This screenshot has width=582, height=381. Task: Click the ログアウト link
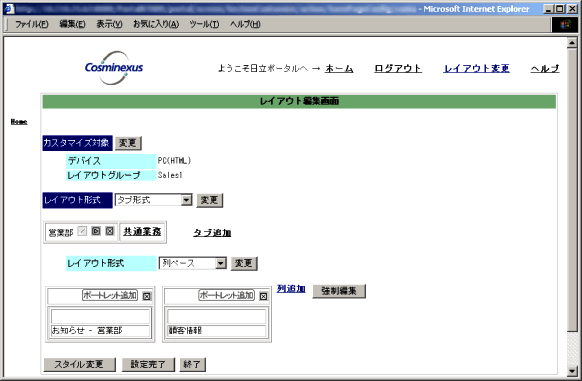click(398, 68)
